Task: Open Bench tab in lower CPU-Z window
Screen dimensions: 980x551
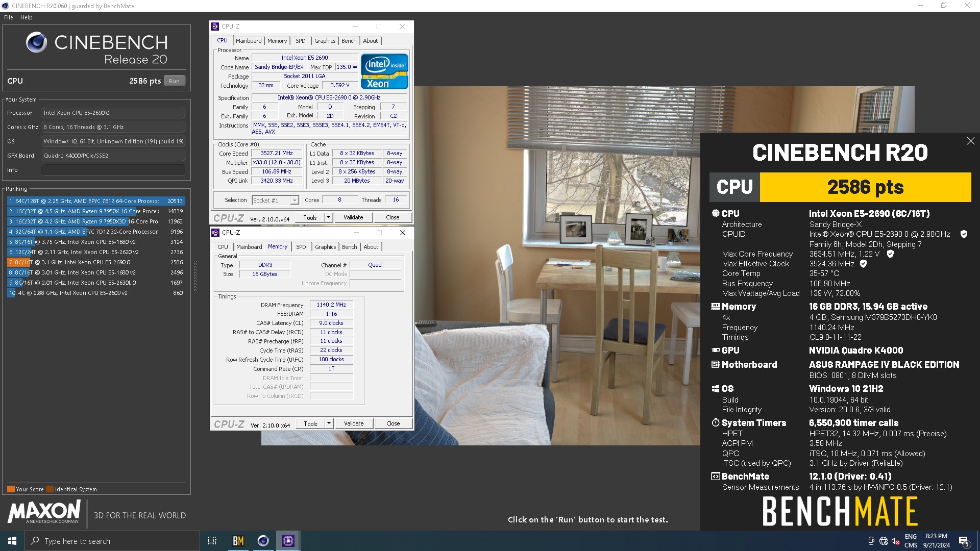Action: 350,247
